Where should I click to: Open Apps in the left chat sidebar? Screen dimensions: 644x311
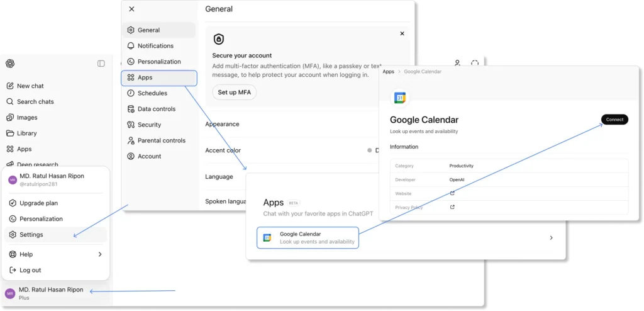coord(19,149)
